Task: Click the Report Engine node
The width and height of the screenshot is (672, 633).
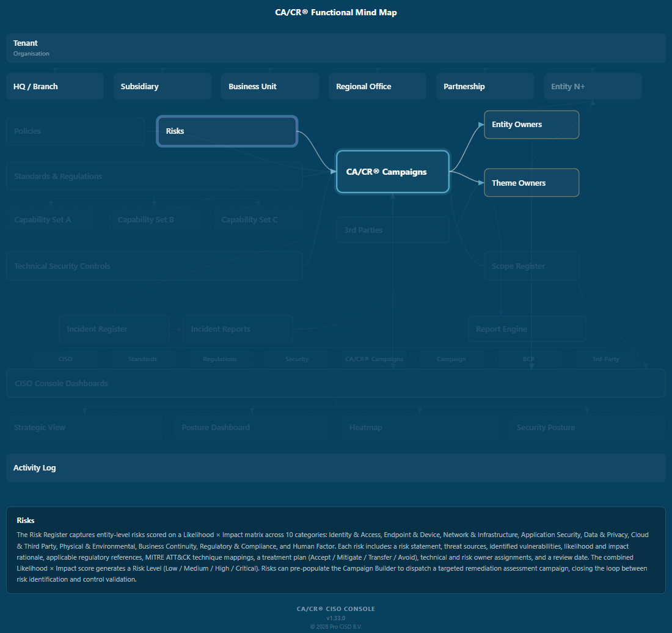Action: click(527, 329)
